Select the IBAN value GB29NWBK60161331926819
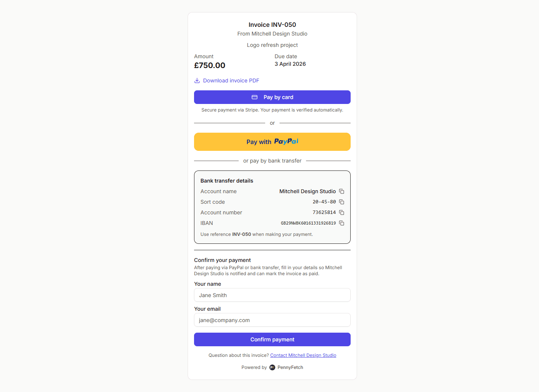Image resolution: width=539 pixels, height=392 pixels. pos(308,223)
